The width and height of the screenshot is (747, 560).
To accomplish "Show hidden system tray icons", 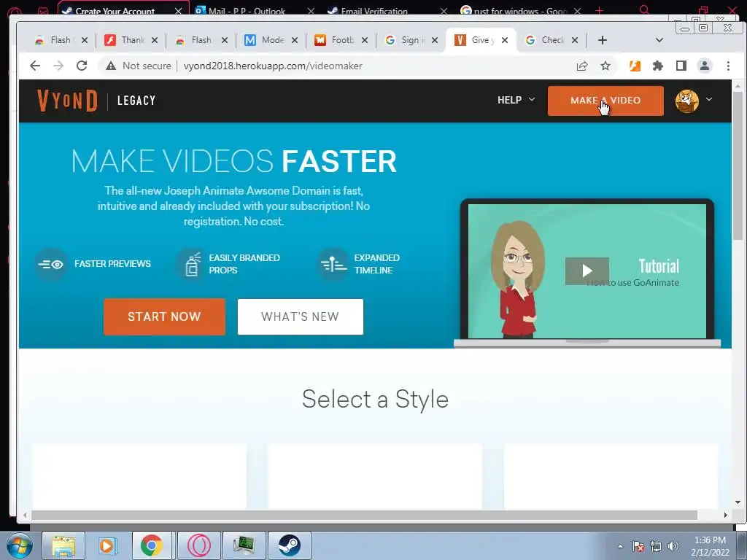I will click(620, 546).
